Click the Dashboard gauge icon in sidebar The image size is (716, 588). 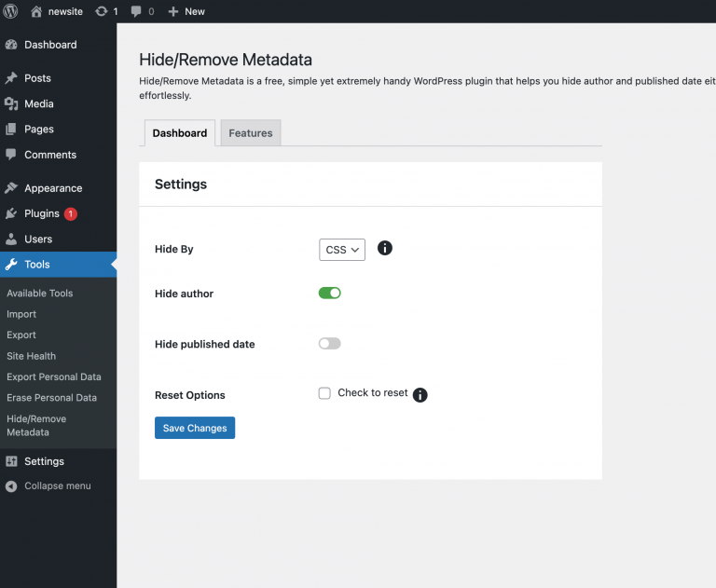[x=11, y=45]
